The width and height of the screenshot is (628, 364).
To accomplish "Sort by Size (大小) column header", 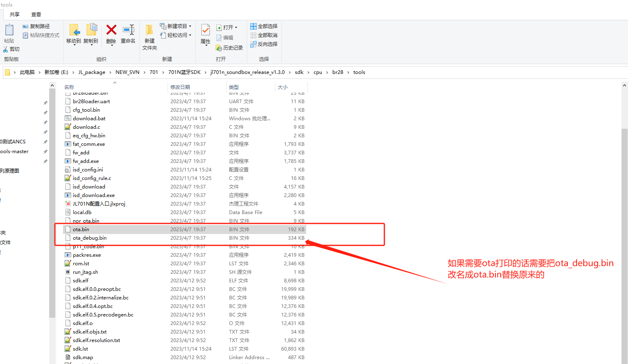I will click(x=283, y=87).
